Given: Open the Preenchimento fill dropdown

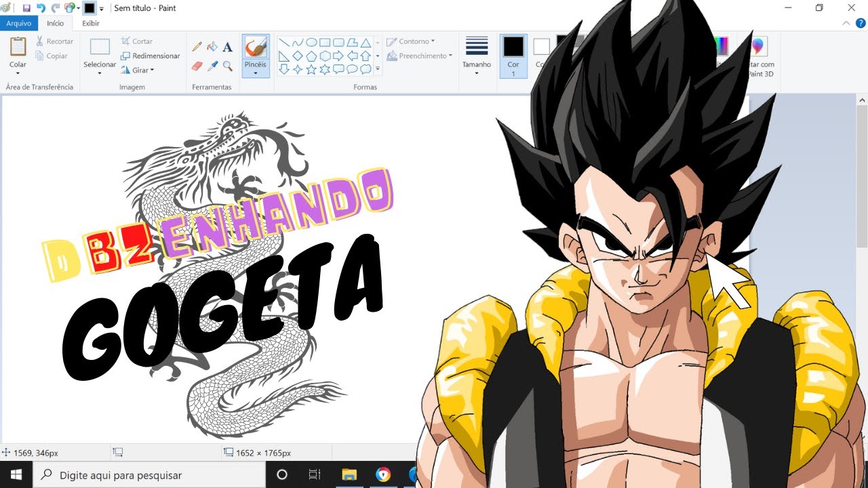Looking at the screenshot, I should 450,56.
